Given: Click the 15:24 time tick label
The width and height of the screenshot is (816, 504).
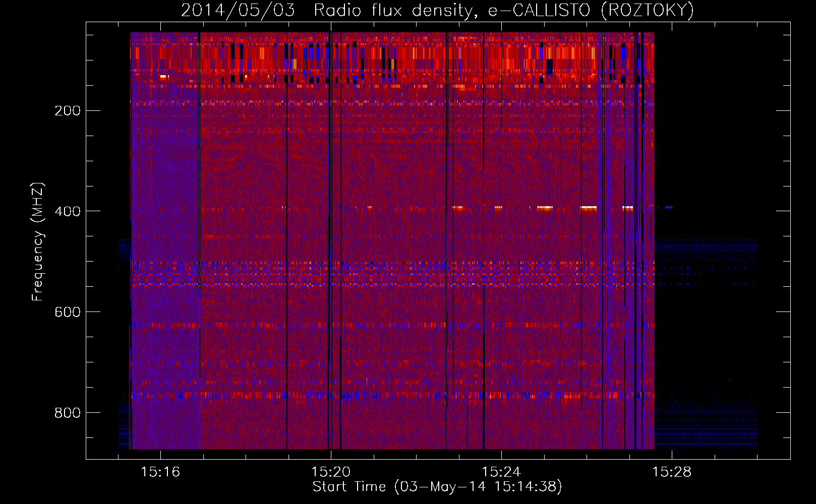Looking at the screenshot, I should pos(501,472).
